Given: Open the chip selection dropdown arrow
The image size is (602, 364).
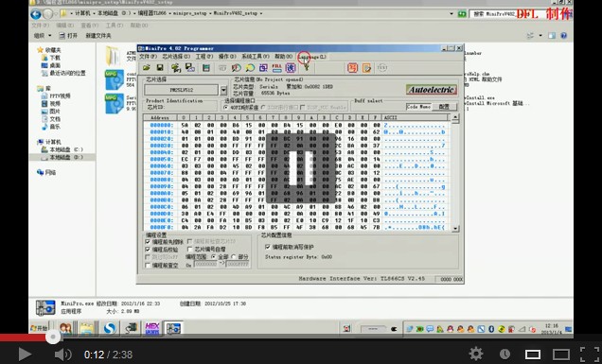Looking at the screenshot, I should pyautogui.click(x=223, y=90).
